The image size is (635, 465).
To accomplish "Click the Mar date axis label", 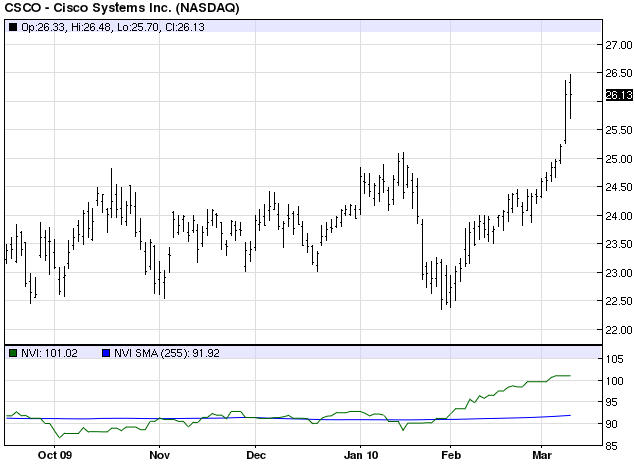I will click(x=542, y=455).
